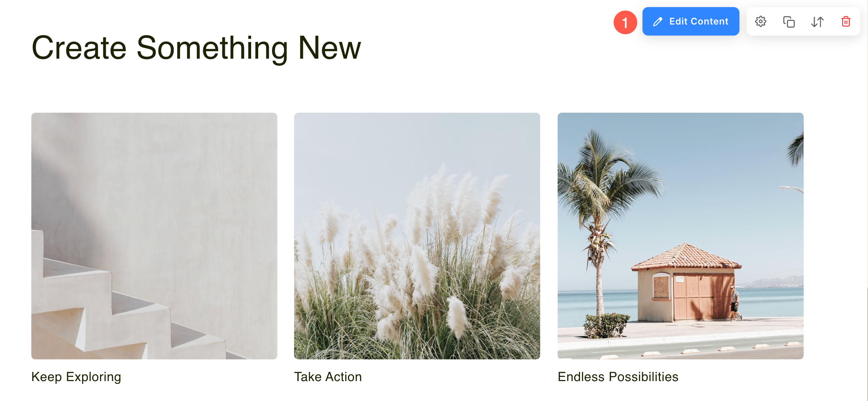
Task: Click the word Something in the heading
Action: click(212, 49)
